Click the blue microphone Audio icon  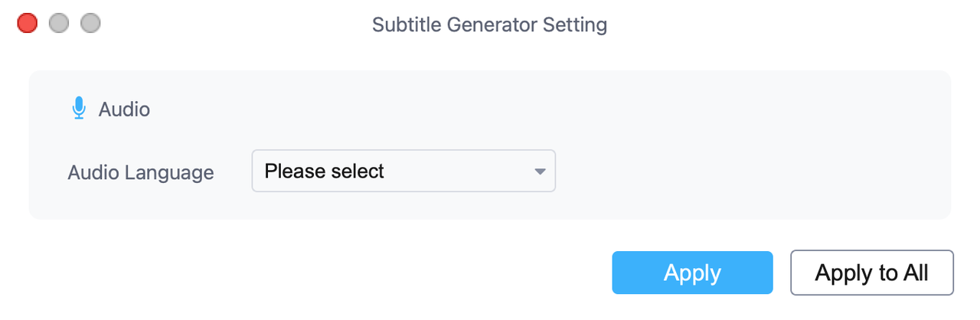(x=79, y=109)
